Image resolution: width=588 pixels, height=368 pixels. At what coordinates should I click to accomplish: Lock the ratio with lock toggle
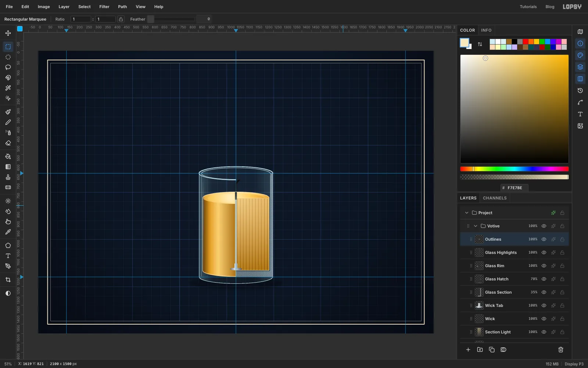121,19
